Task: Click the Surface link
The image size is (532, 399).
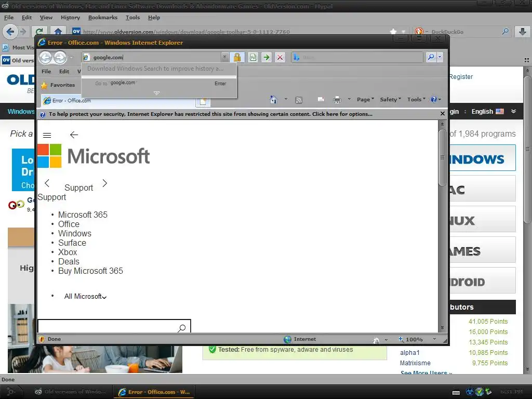Action: [x=72, y=243]
